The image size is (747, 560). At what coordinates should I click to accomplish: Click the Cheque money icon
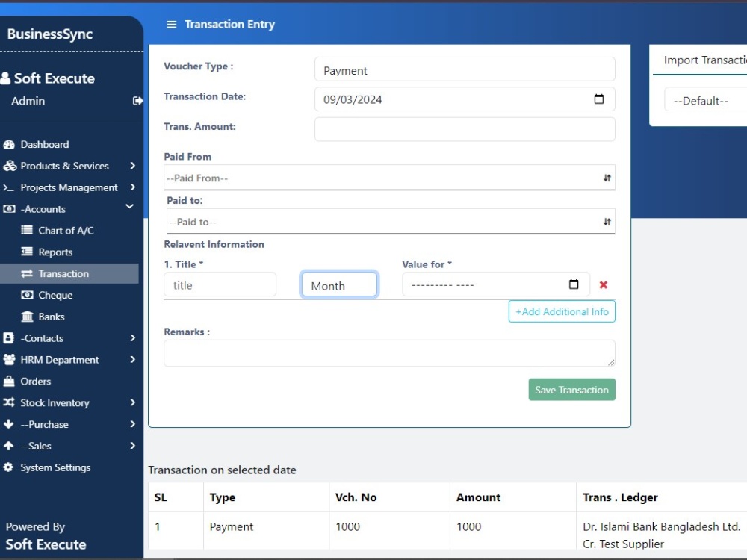coord(27,295)
